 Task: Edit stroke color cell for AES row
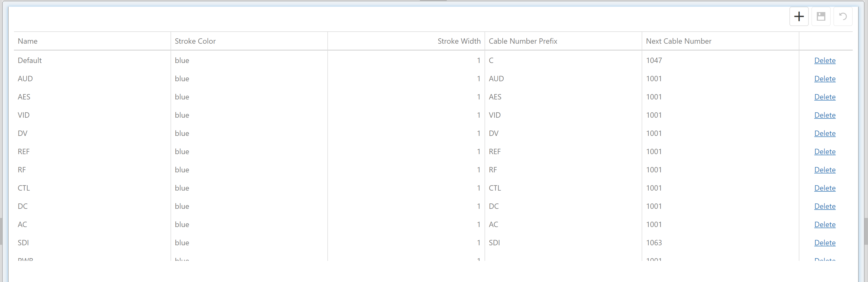[x=182, y=97]
